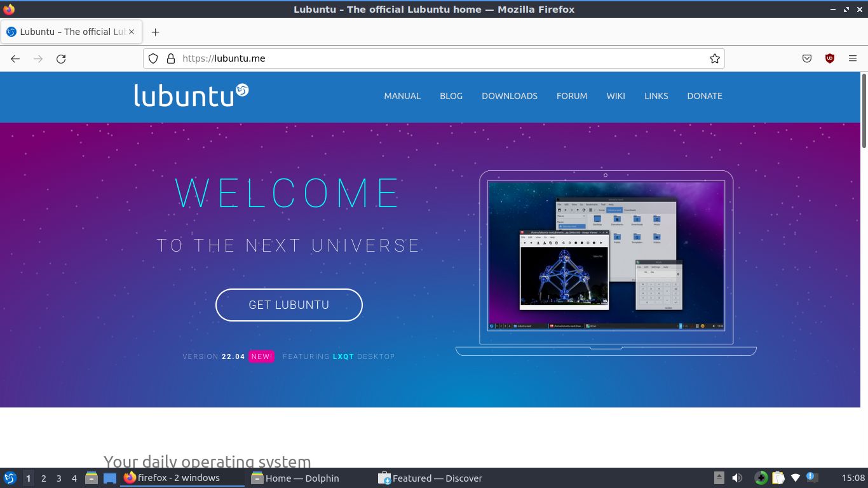
Task: Open the DONATE navigation link
Action: click(x=705, y=96)
